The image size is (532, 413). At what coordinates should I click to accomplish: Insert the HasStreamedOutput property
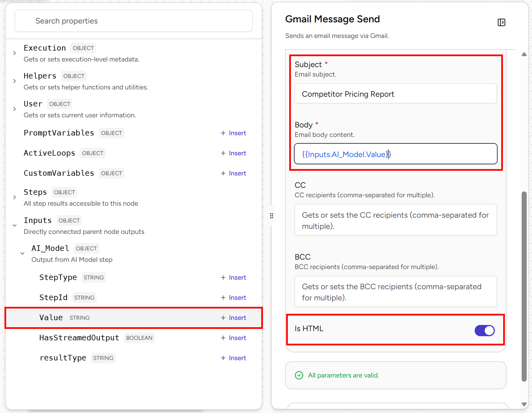233,338
